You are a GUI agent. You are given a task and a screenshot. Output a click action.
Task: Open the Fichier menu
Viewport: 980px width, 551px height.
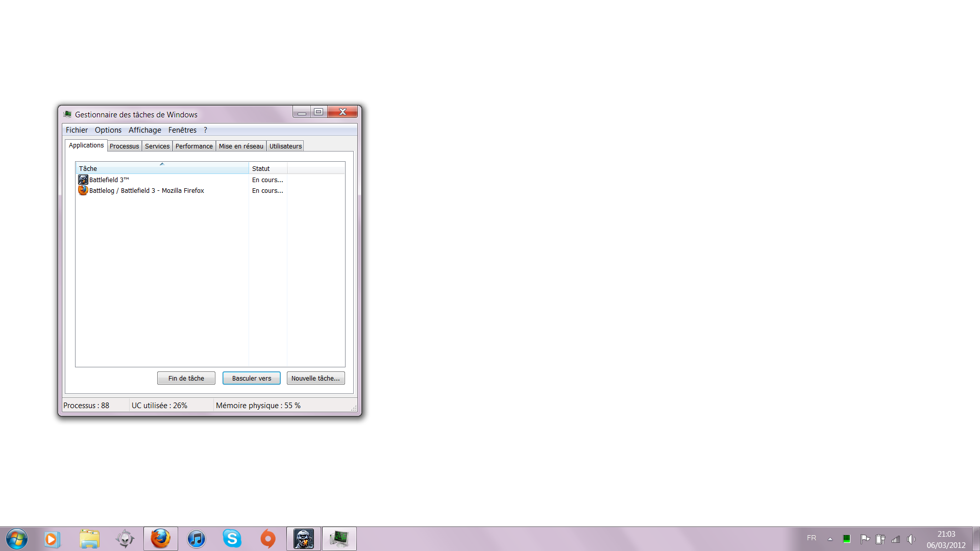[77, 130]
